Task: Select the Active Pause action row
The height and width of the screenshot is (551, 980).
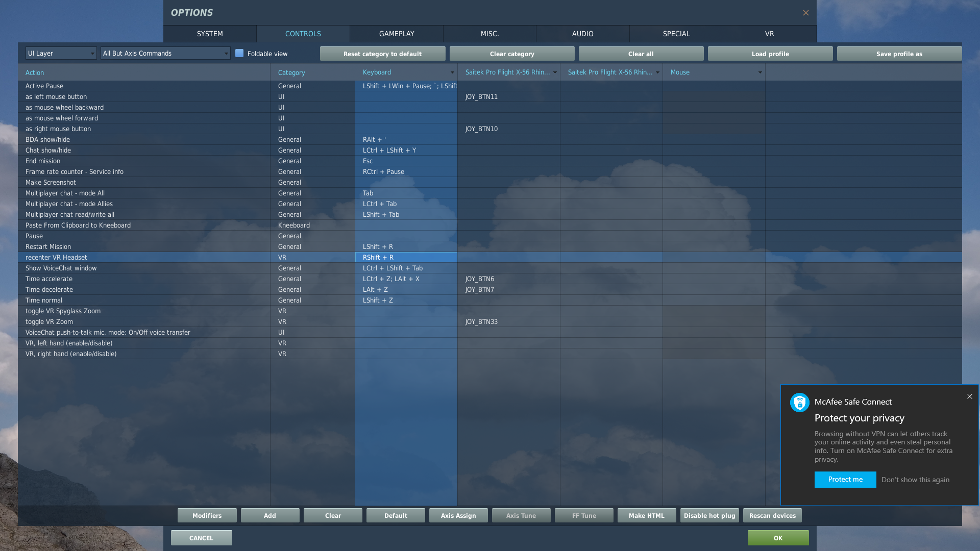Action: click(490, 86)
